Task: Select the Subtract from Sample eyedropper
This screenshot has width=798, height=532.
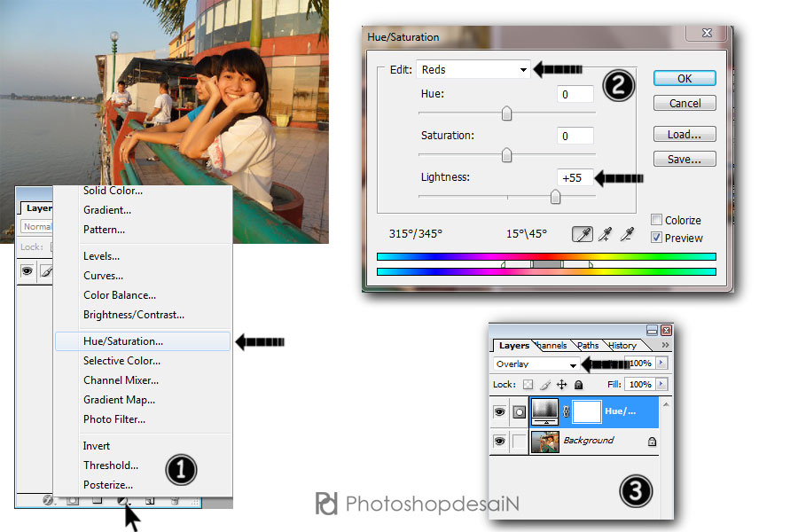Action: coord(630,234)
